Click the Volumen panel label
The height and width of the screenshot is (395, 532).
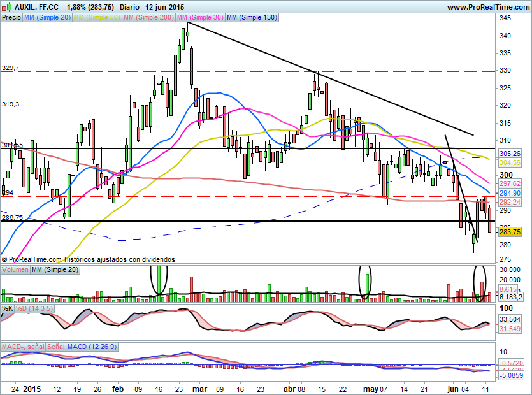pos(15,271)
